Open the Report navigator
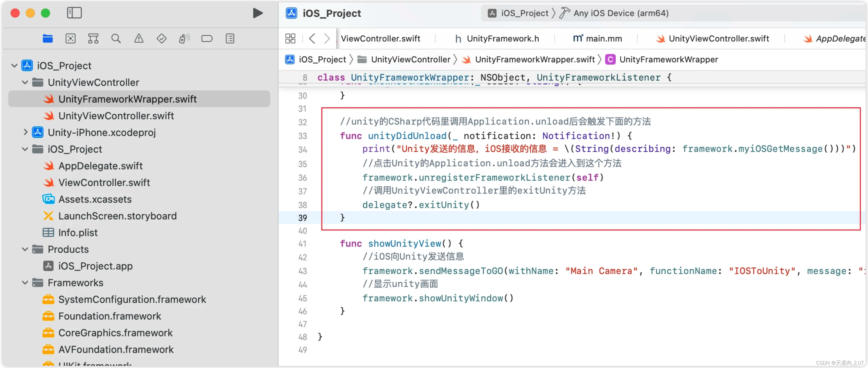 click(x=230, y=39)
